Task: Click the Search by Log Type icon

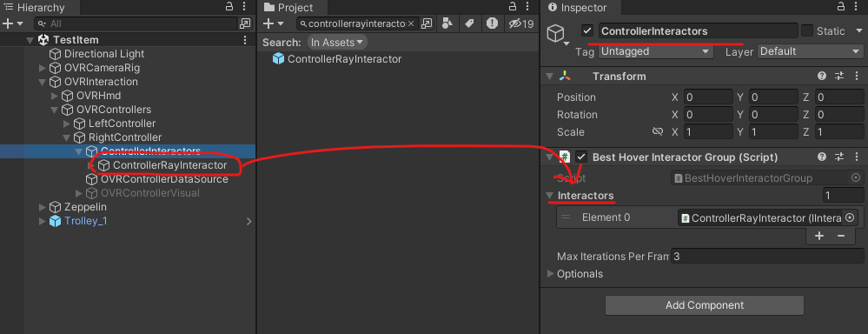Action: click(x=492, y=23)
